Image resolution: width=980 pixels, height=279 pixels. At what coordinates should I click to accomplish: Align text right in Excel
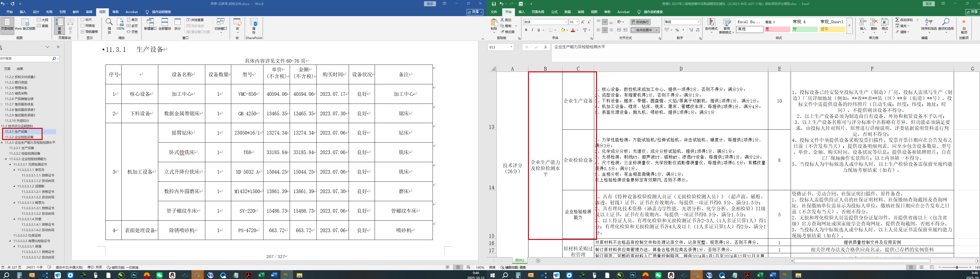pyautogui.click(x=611, y=30)
